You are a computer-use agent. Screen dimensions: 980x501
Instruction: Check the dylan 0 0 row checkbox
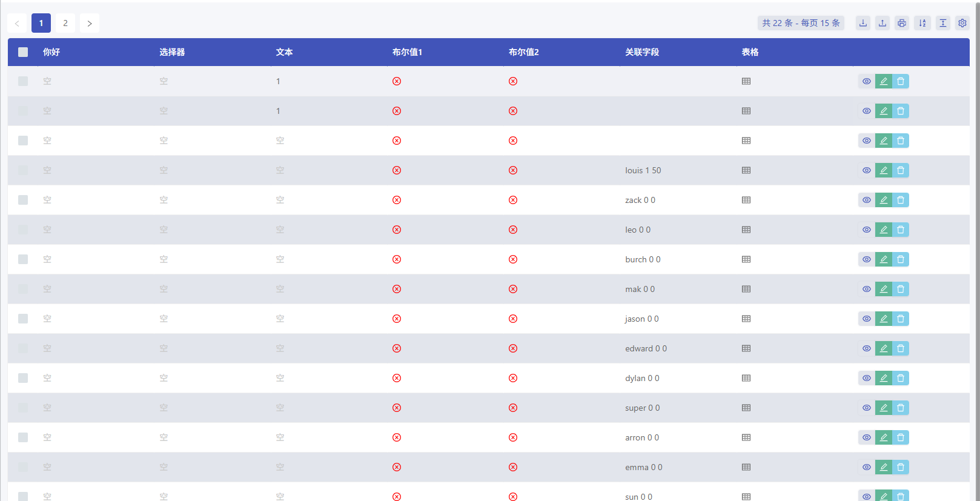(x=23, y=378)
